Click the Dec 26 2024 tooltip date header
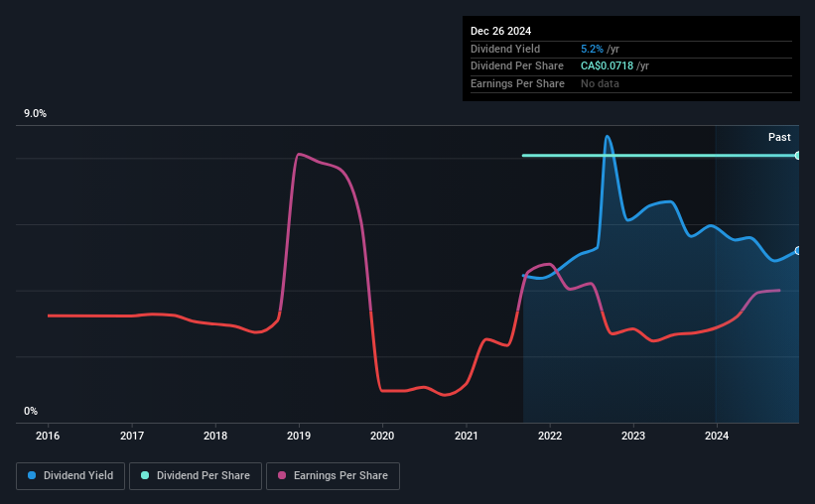Viewport: 815px width, 504px height. (x=500, y=31)
